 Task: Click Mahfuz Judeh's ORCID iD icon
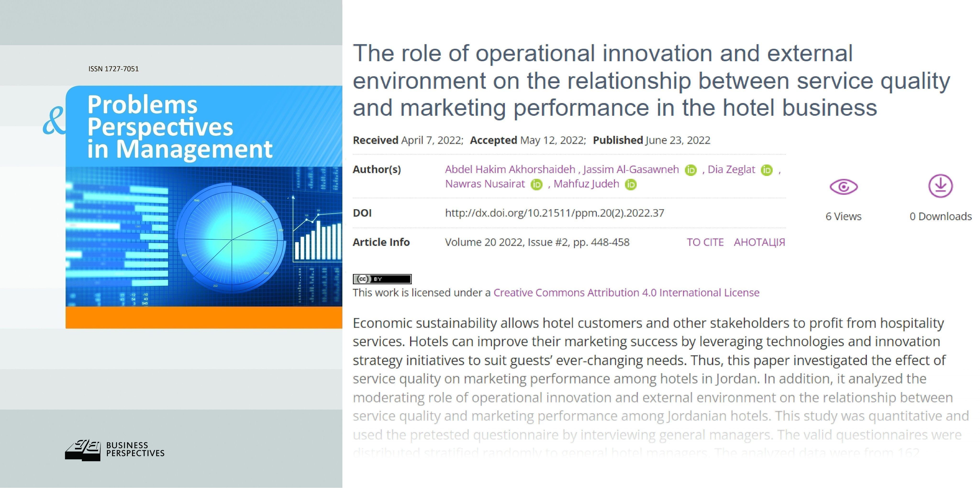(x=631, y=184)
